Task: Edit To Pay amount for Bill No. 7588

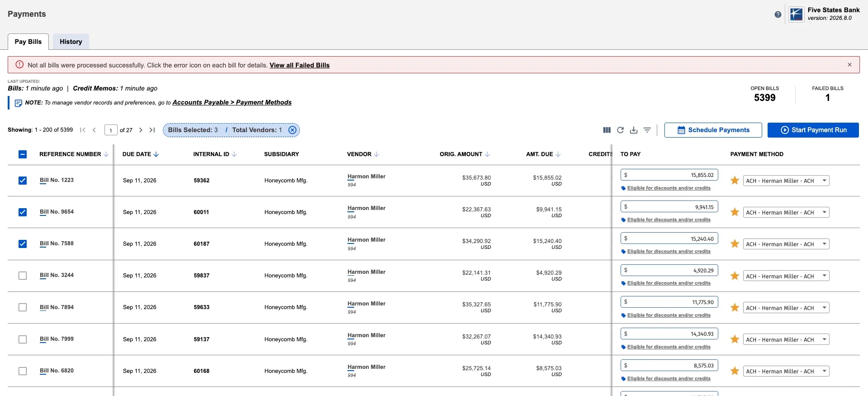Action: click(669, 239)
